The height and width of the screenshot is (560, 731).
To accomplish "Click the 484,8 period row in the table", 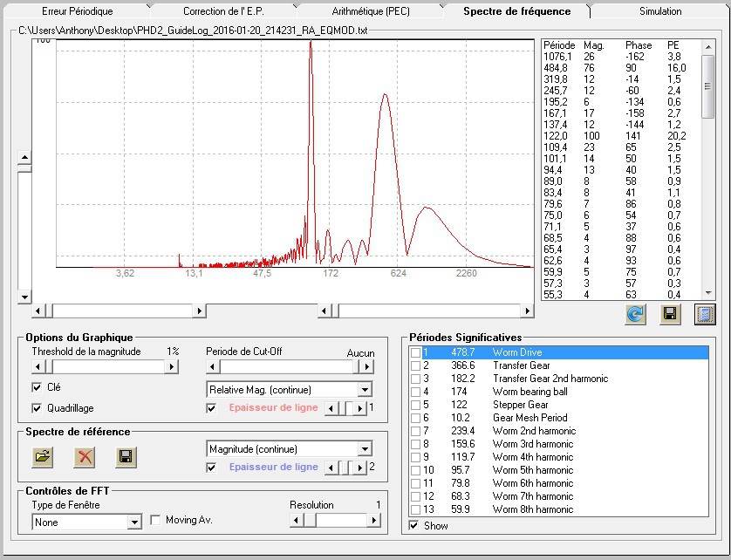I will point(621,68).
